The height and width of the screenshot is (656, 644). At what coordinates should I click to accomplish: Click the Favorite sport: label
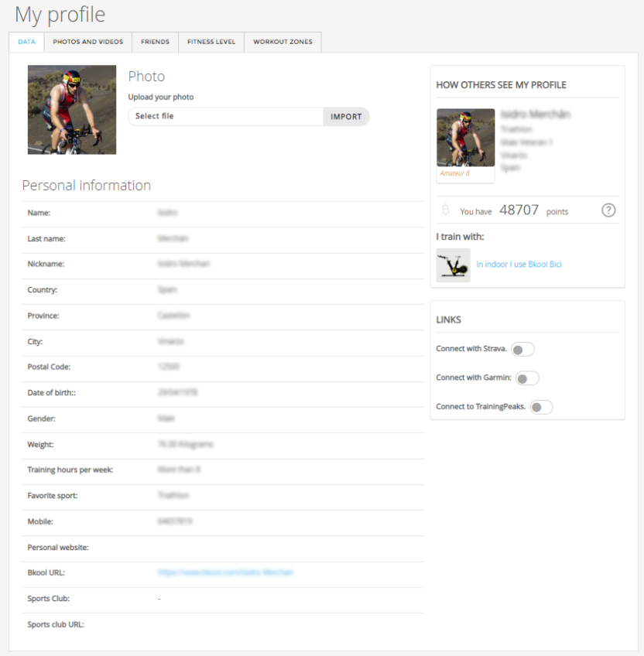[53, 496]
